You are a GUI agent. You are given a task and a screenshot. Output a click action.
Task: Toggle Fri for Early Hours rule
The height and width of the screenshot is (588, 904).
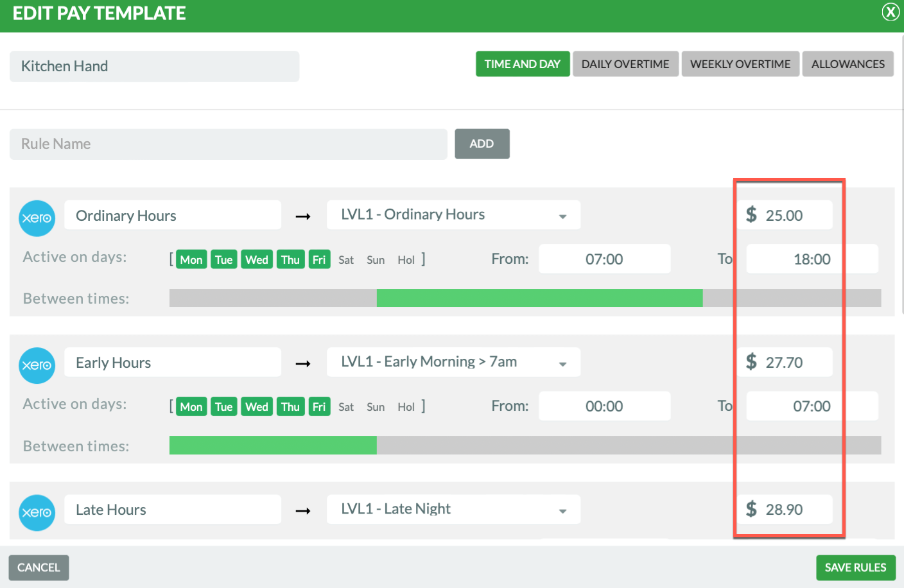319,406
